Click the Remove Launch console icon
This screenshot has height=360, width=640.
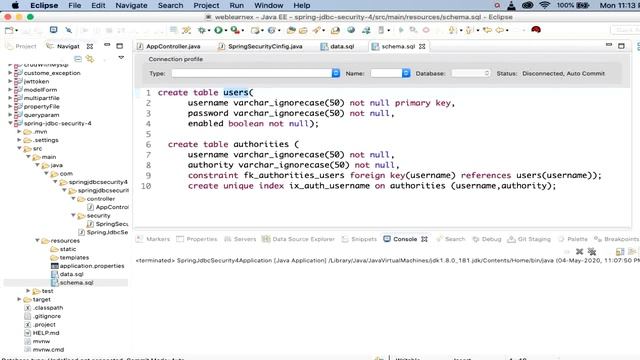tap(579, 251)
